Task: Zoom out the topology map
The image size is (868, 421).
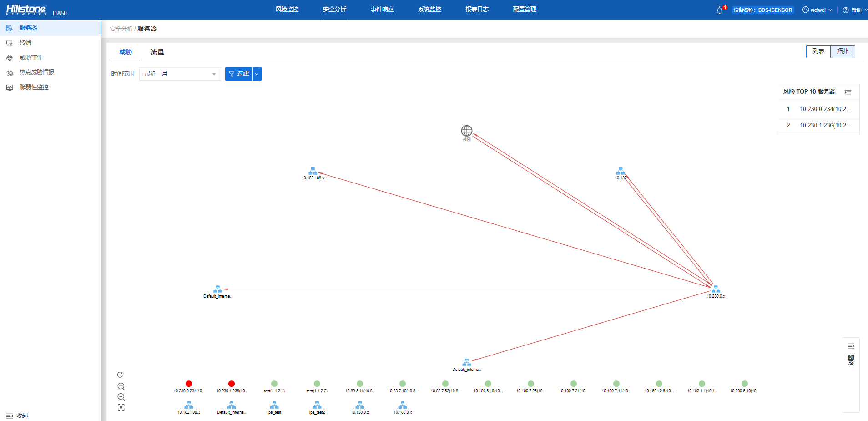Action: [x=121, y=386]
